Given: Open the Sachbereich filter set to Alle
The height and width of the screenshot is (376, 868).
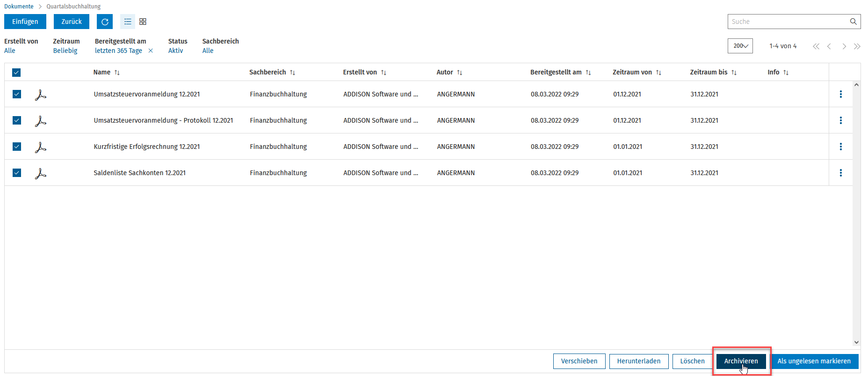Looking at the screenshot, I should [x=208, y=51].
